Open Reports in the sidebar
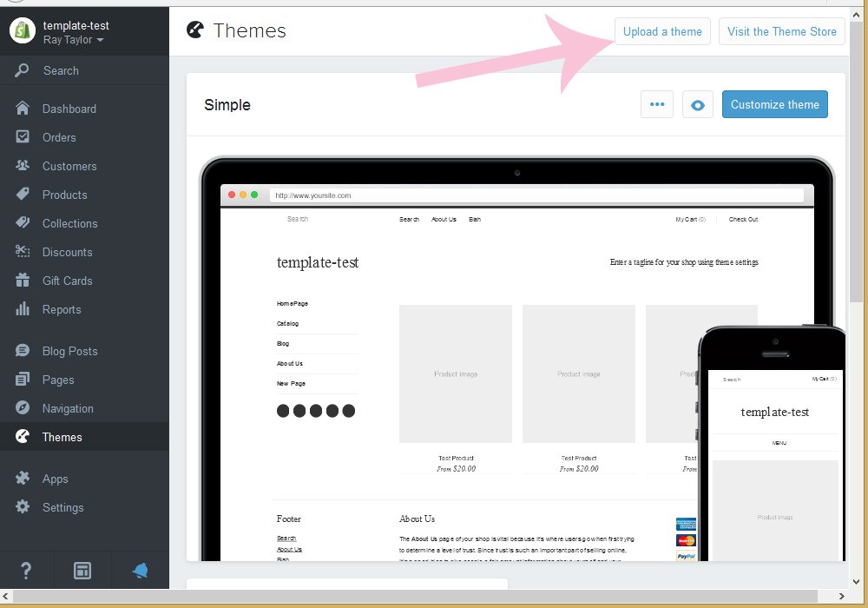868x608 pixels. [84, 310]
